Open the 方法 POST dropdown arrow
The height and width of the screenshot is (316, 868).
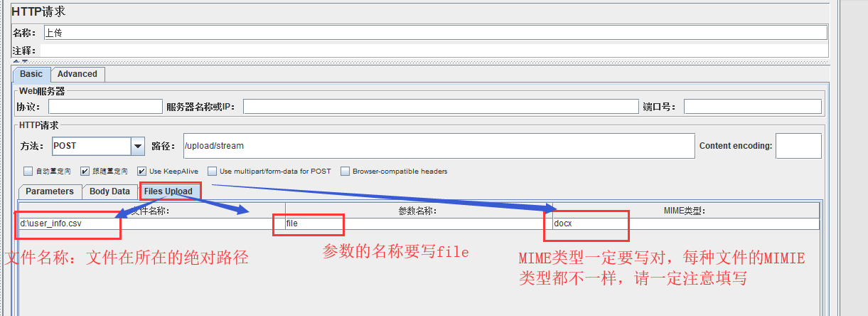[138, 146]
